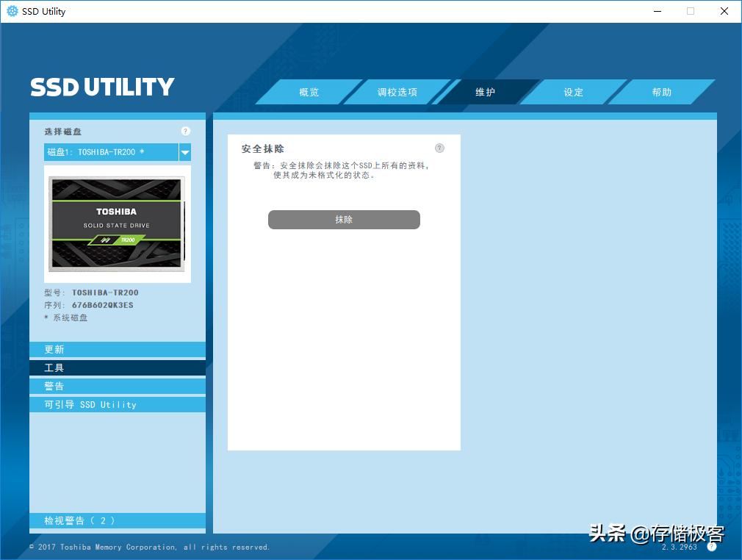Click the 抹除 erase button
The height and width of the screenshot is (560, 742).
tap(344, 220)
